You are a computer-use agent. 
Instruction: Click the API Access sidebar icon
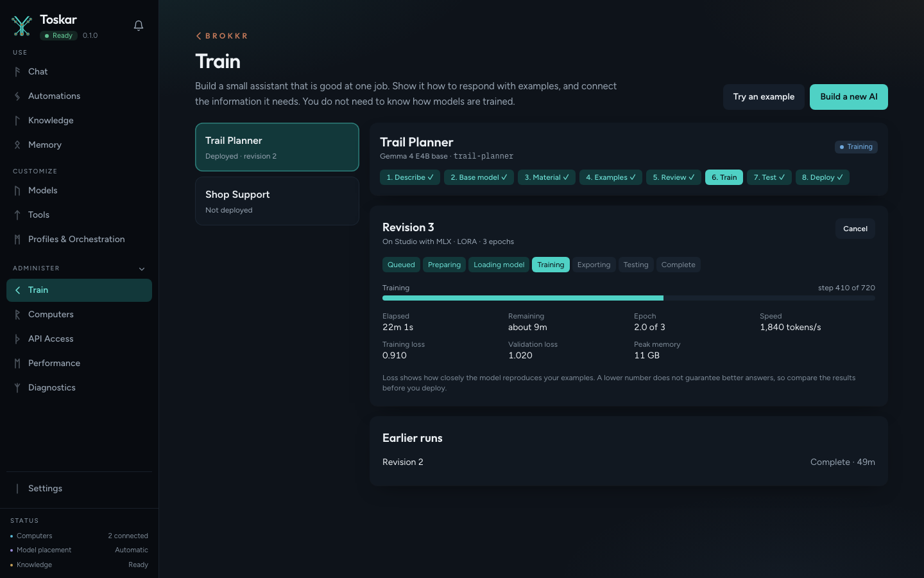(x=17, y=339)
